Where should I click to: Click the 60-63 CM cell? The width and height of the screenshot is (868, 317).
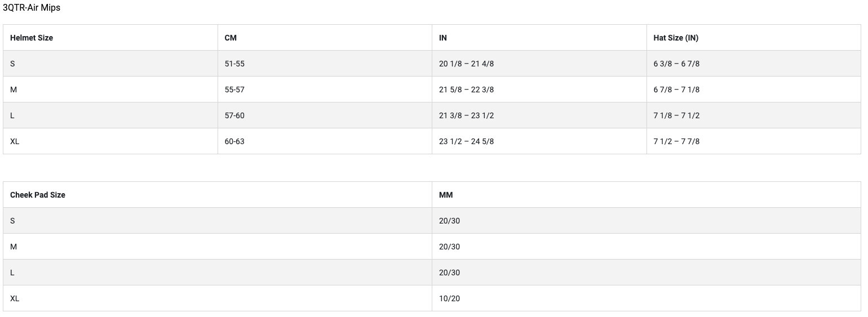[234, 141]
